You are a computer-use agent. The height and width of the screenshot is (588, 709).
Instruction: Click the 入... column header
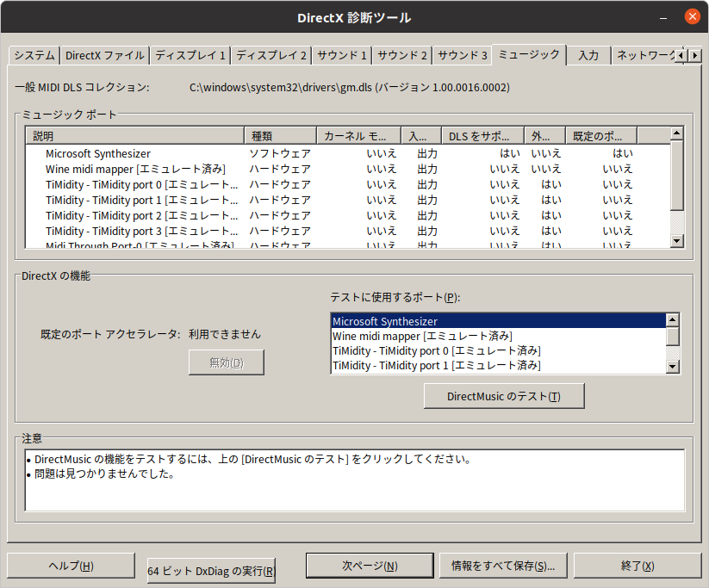[x=421, y=135]
